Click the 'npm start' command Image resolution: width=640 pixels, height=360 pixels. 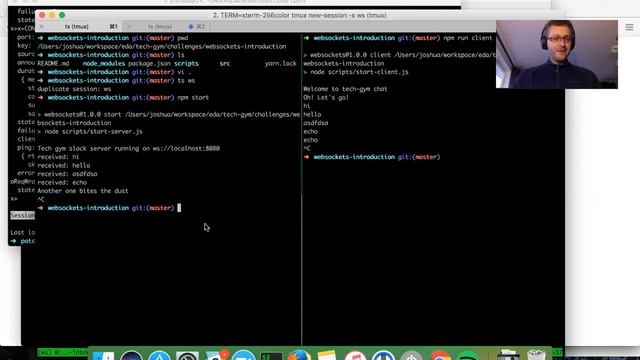[193, 98]
